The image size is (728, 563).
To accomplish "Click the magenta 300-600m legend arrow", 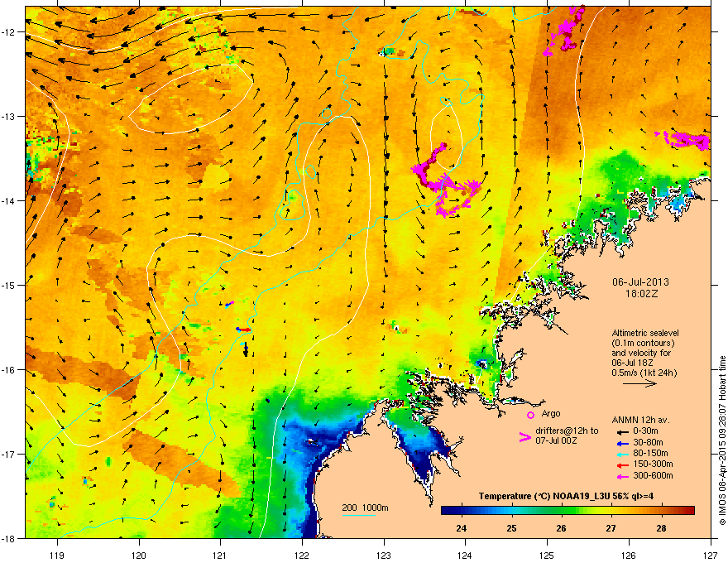I will coord(622,476).
